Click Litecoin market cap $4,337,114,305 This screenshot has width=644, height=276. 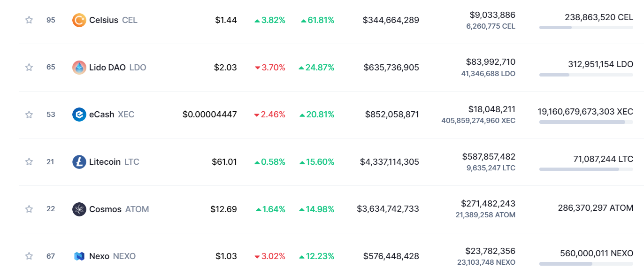pyautogui.click(x=389, y=162)
